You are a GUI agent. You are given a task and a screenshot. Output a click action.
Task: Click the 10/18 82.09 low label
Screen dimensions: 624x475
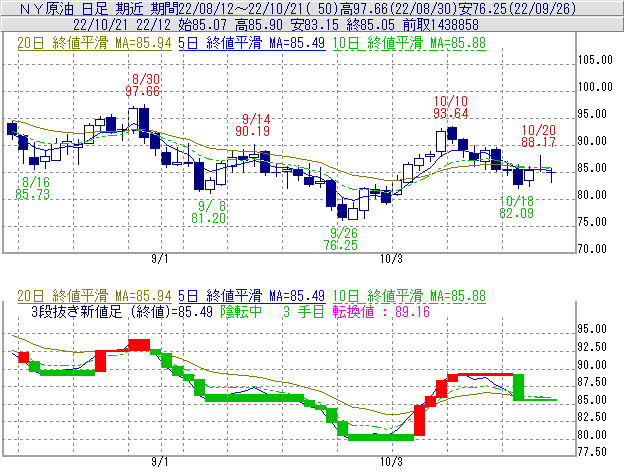(x=517, y=207)
